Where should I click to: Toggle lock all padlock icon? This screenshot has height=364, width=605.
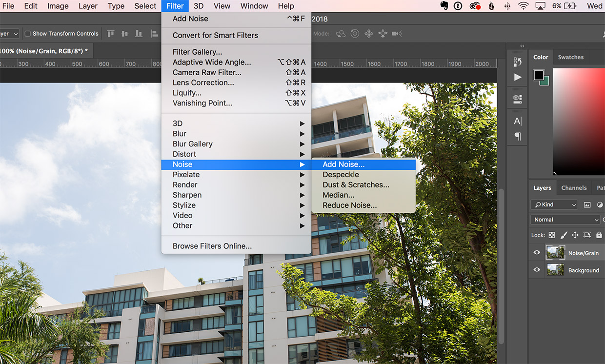(x=599, y=235)
